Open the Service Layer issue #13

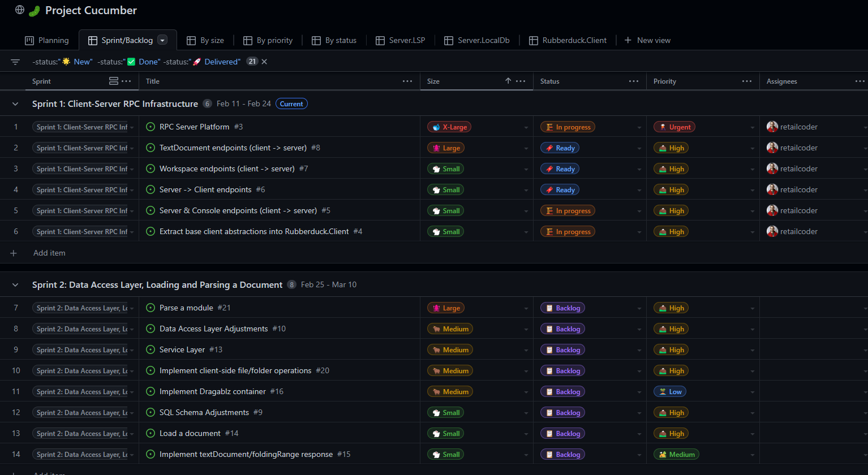pyautogui.click(x=182, y=350)
